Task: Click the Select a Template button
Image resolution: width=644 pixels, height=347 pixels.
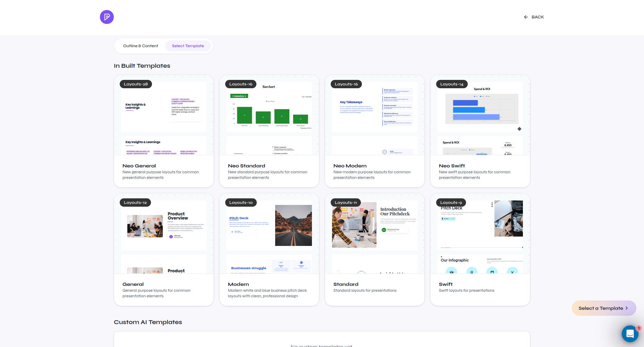Action: tap(604, 308)
